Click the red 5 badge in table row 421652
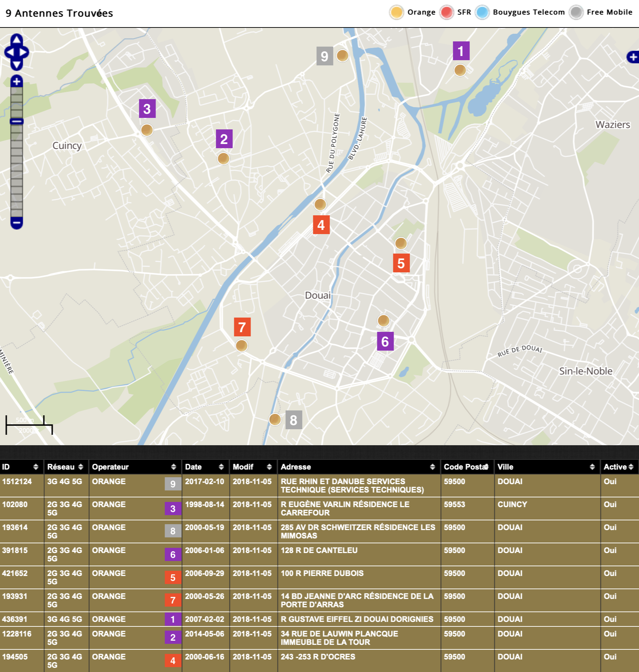The image size is (639, 672). coord(173,578)
